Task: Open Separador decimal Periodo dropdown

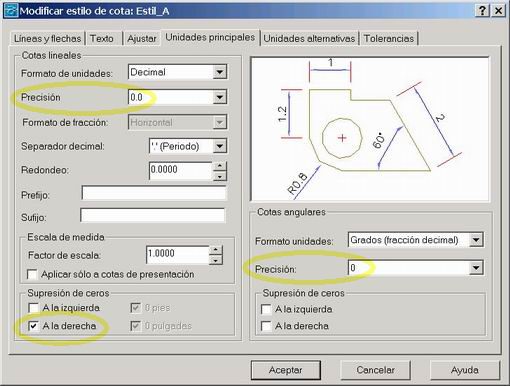Action: 219,146
